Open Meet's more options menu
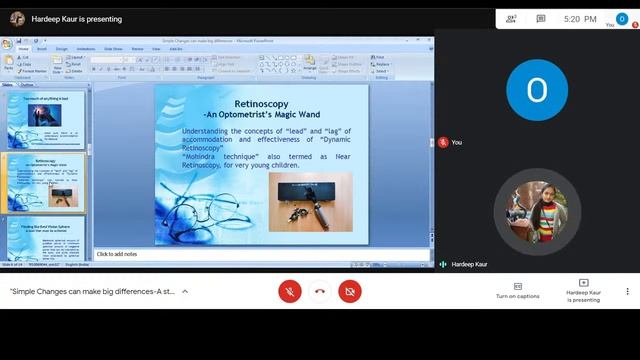This screenshot has width=640, height=360. tap(627, 291)
